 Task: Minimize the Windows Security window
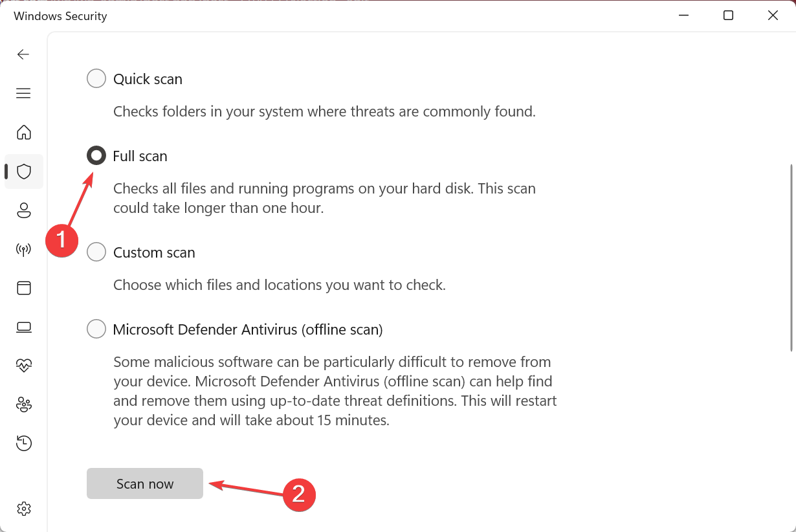tap(684, 16)
